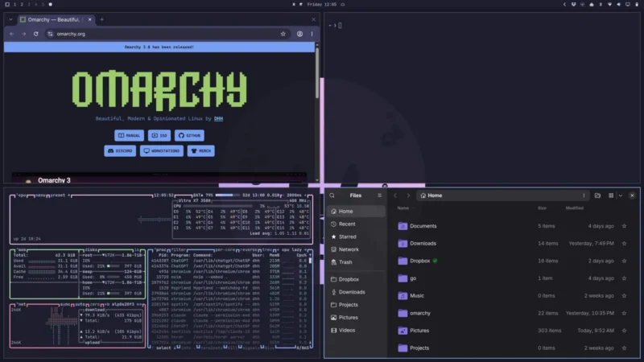The height and width of the screenshot is (362, 644).
Task: Join via the DISCORD button
Action: [x=120, y=151]
